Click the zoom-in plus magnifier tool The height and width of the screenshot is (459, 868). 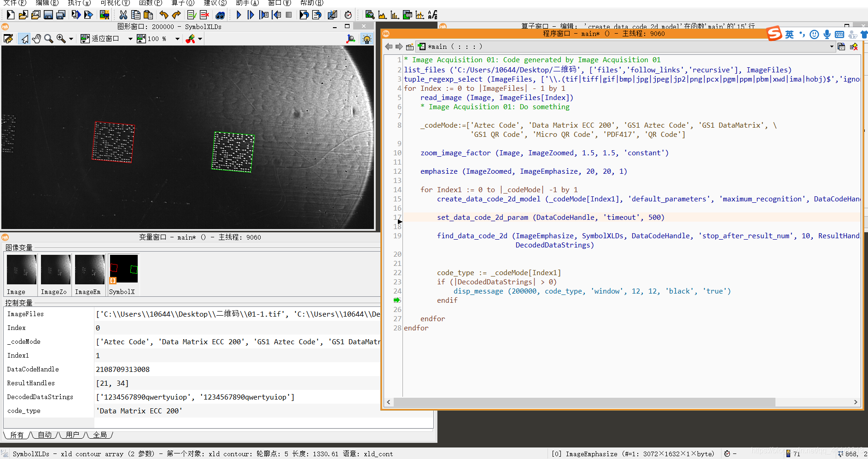[x=61, y=39]
